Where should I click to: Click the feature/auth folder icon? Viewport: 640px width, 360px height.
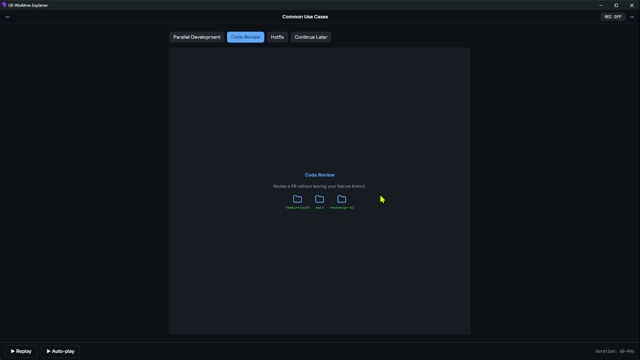(x=298, y=199)
